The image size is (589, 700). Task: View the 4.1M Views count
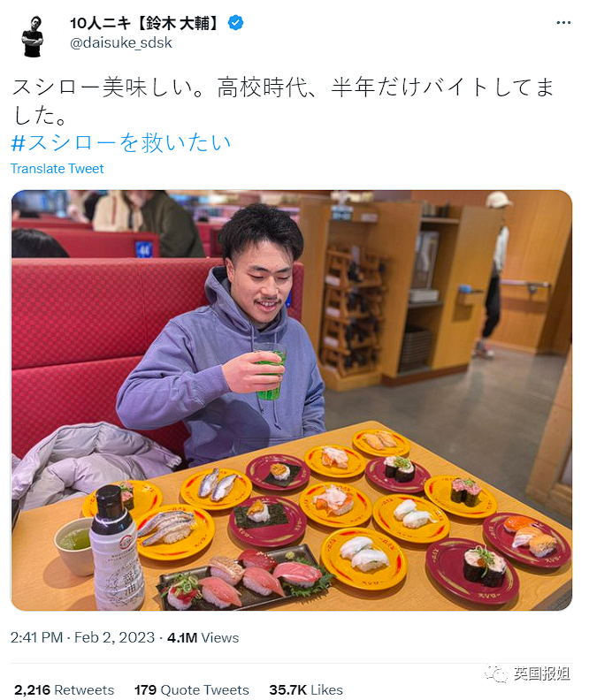pos(203,637)
